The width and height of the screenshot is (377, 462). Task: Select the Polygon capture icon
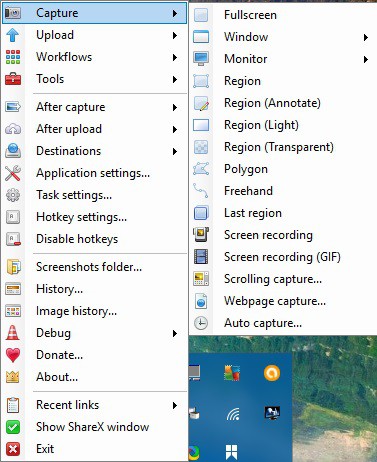coord(201,169)
